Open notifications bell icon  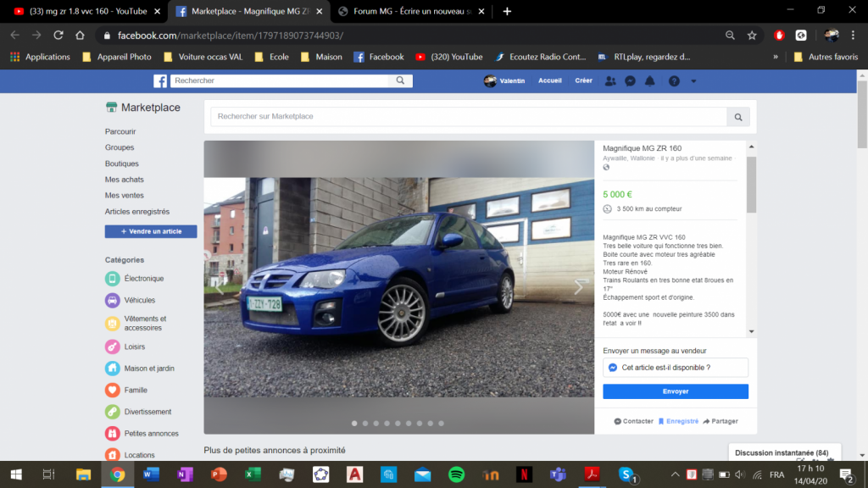click(650, 80)
